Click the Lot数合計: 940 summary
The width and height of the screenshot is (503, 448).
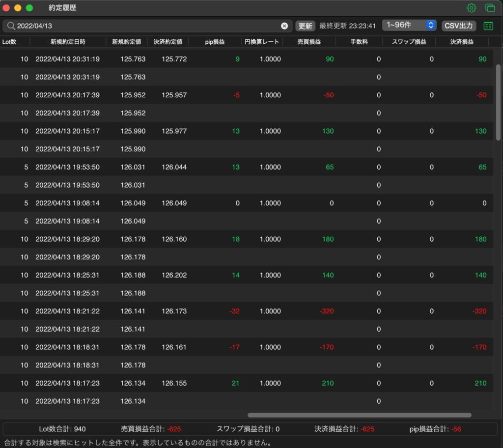click(62, 429)
